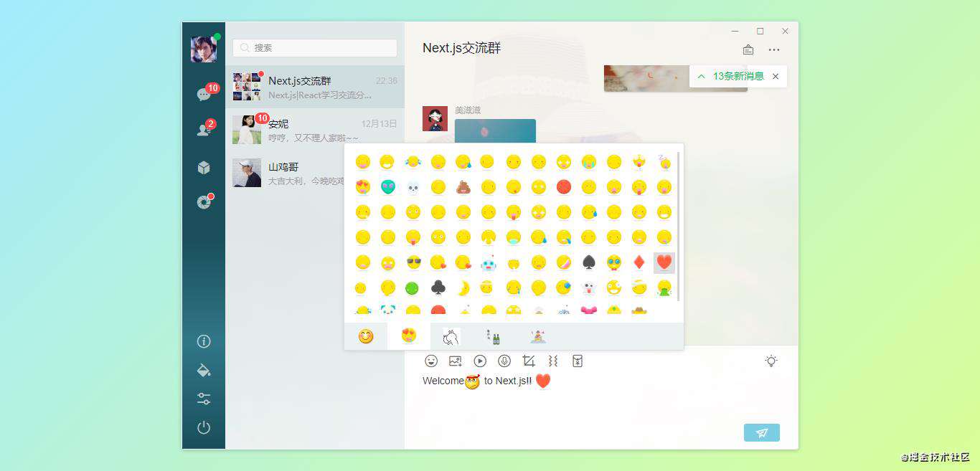This screenshot has width=980, height=471.
Task: Open the paint bucket theme icon
Action: tap(204, 370)
